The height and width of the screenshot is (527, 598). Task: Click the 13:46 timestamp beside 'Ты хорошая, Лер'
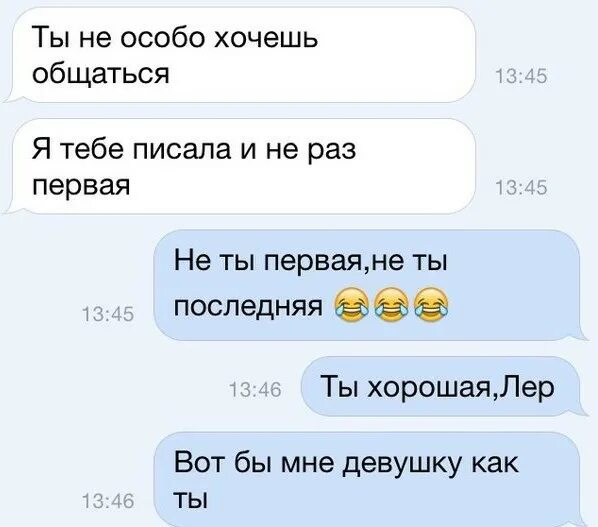click(x=256, y=390)
